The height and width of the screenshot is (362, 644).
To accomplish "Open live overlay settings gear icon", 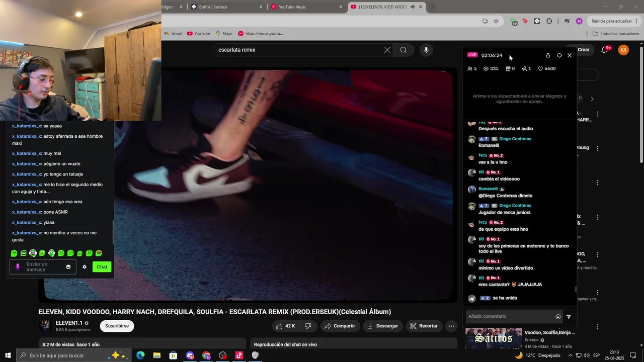I will tap(559, 55).
